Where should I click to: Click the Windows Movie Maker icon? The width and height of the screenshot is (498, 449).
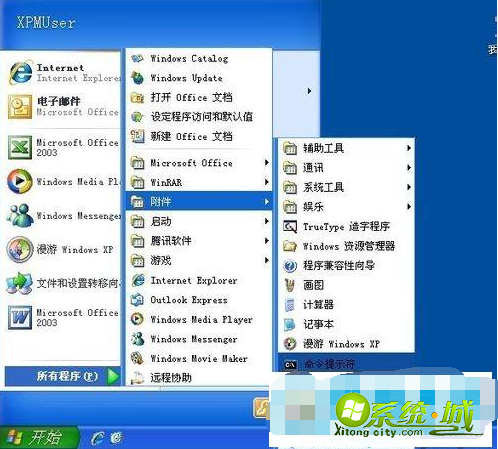coord(137,358)
